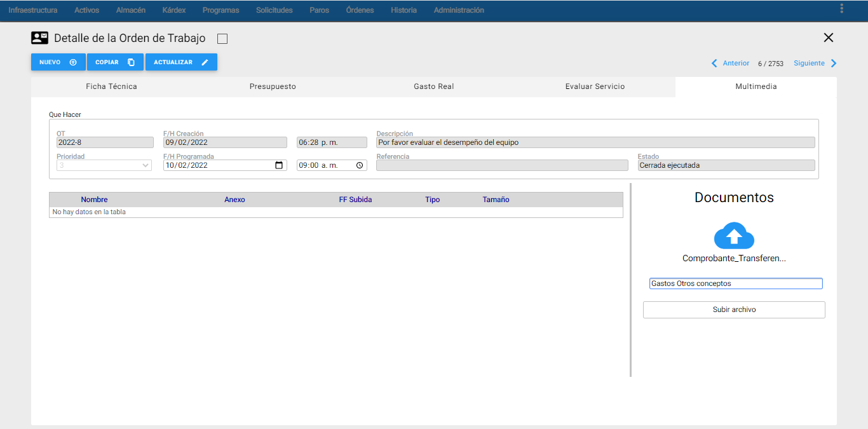The image size is (868, 429).
Task: Click the work order card icon beside title
Action: (39, 38)
